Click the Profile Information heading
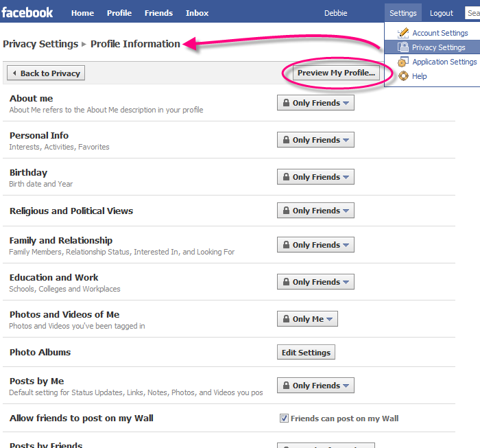 point(135,44)
